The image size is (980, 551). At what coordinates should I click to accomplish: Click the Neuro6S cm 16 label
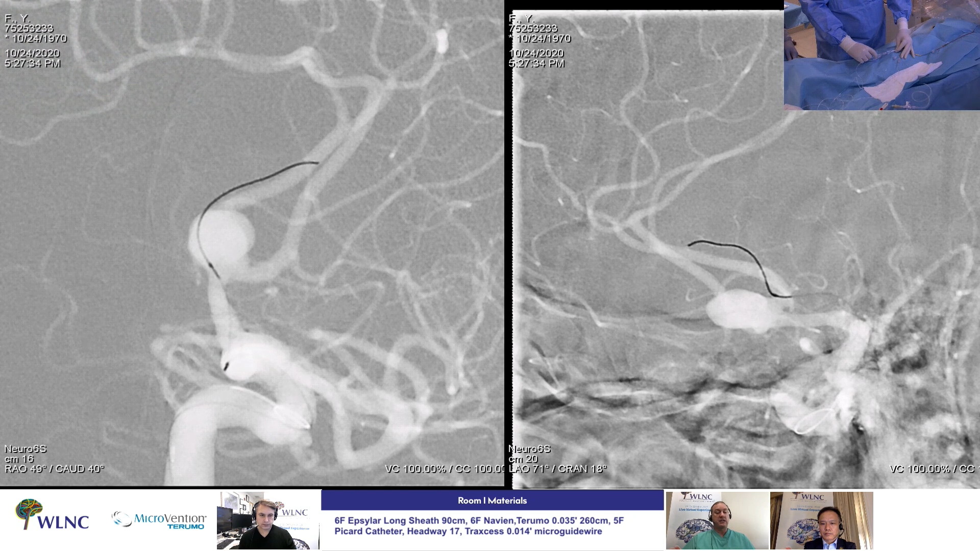click(x=25, y=454)
